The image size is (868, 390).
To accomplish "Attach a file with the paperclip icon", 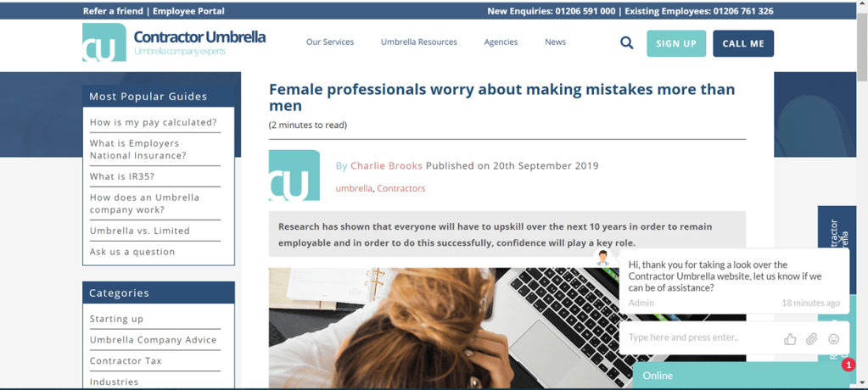I will click(x=811, y=338).
